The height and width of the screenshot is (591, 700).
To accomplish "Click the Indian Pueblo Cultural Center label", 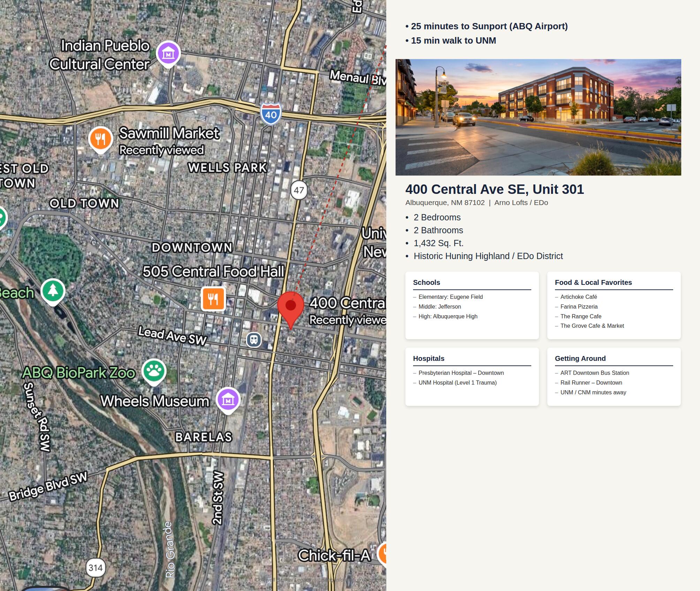I will (x=100, y=55).
